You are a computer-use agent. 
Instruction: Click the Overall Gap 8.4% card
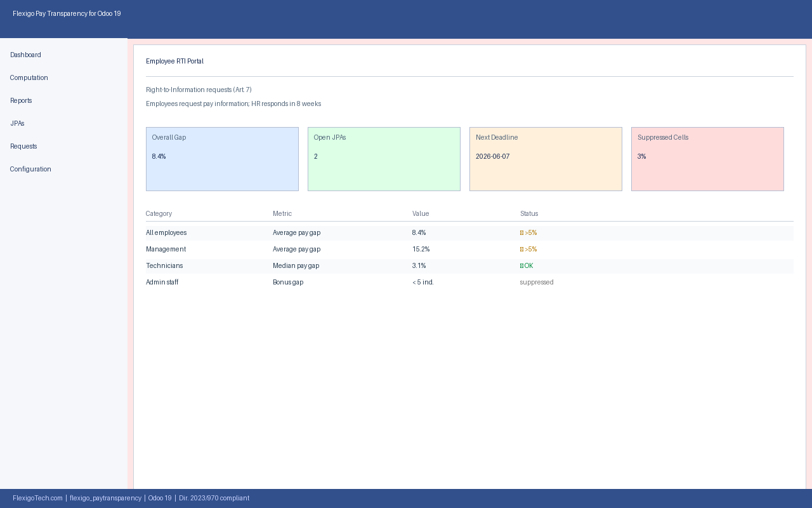coord(222,159)
